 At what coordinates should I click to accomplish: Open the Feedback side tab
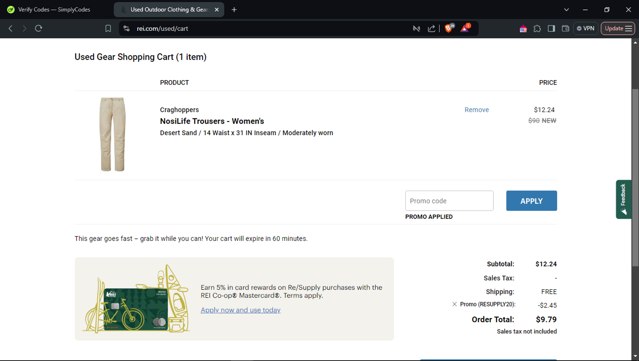(x=624, y=199)
